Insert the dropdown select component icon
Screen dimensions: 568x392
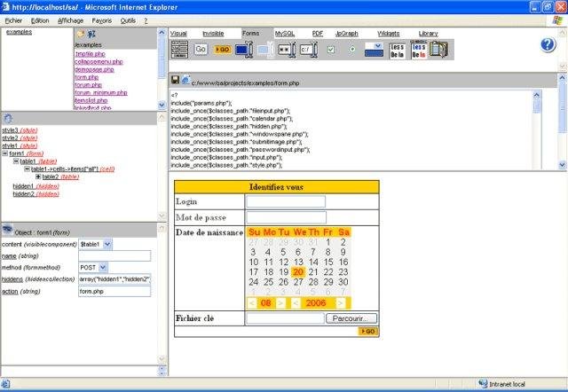tap(374, 50)
